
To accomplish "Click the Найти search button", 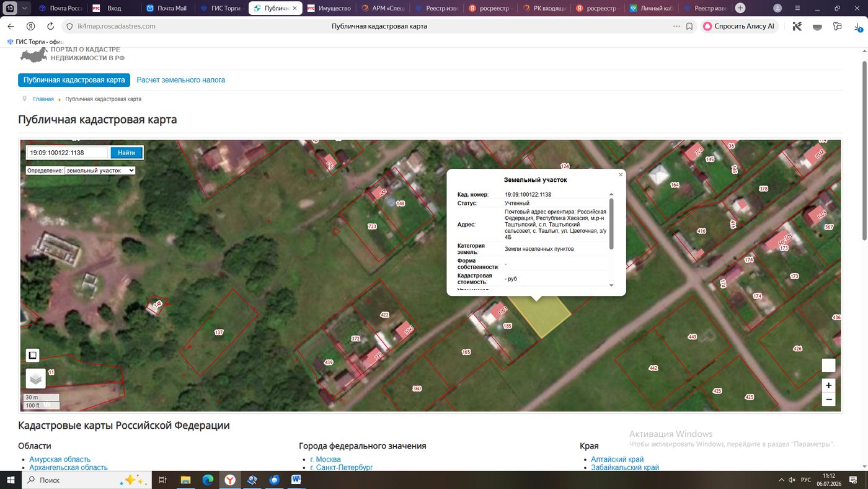I will [126, 153].
